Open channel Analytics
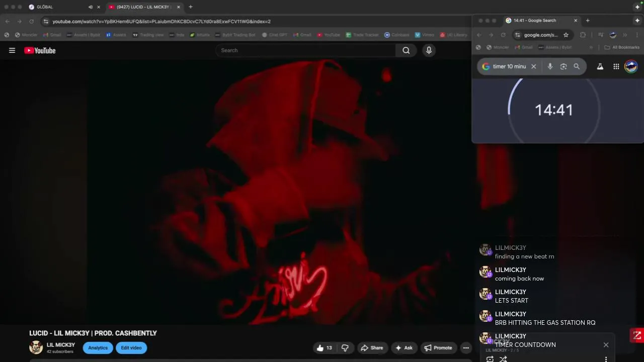Screen dimensions: 644x362 click(98, 348)
